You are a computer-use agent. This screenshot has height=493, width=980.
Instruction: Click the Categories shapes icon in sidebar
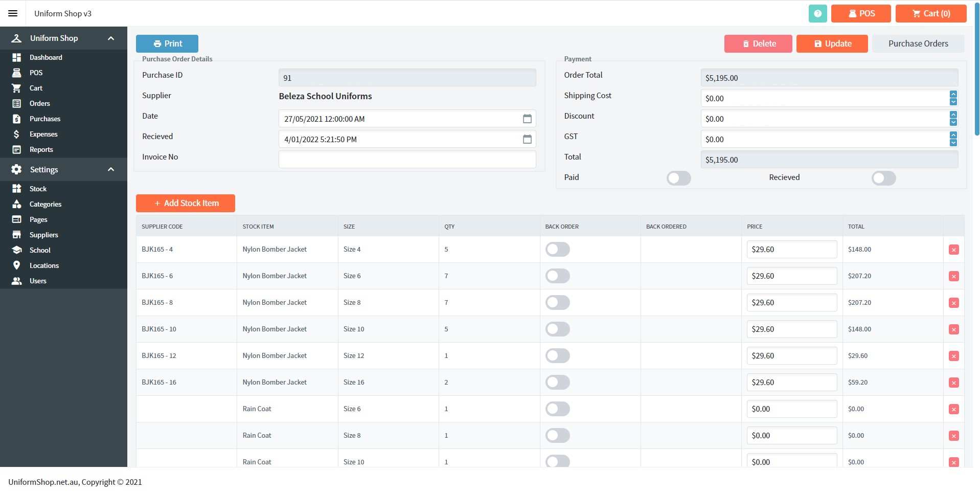pyautogui.click(x=16, y=204)
